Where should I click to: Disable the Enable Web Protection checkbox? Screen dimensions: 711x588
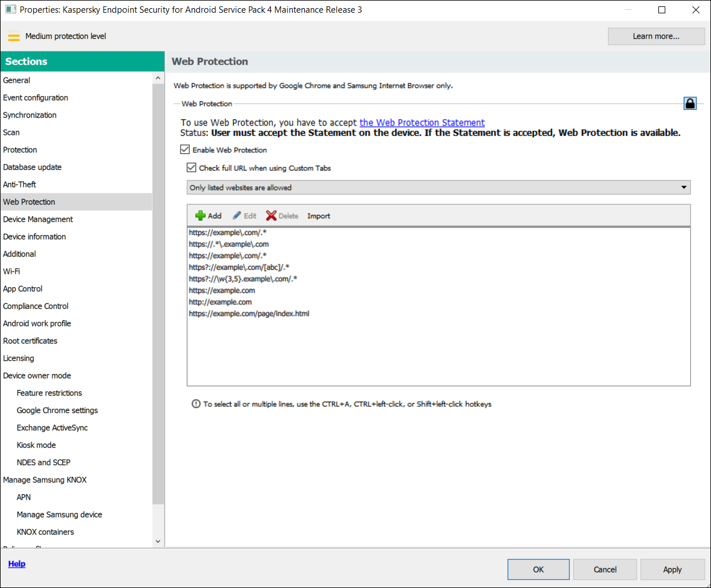(x=185, y=149)
